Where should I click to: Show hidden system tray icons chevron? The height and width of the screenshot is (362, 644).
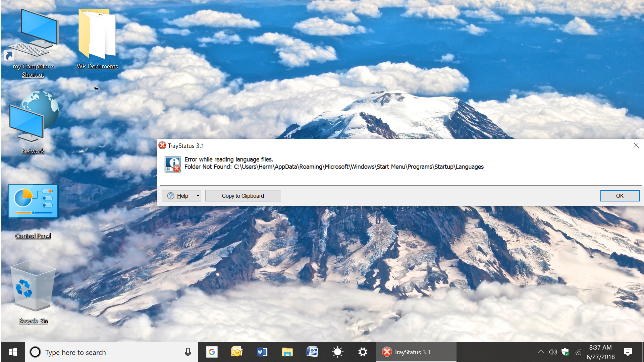[541, 352]
